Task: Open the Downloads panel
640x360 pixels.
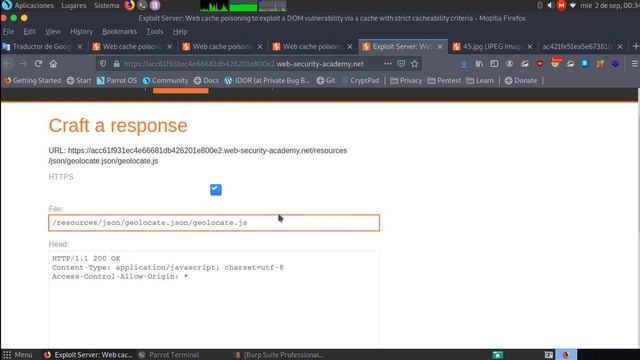Action: coord(464,64)
